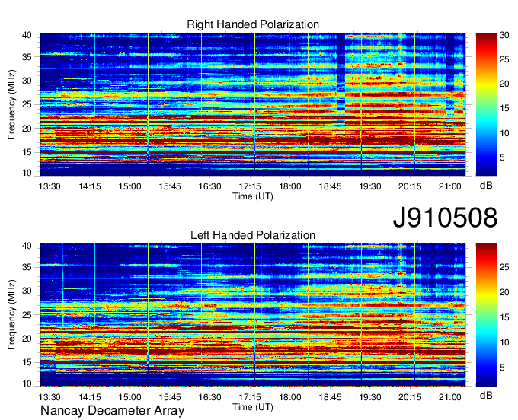The height and width of the screenshot is (420, 518).
Task: Click the 19:30 time tick under the Left Handed plot
Action: pyautogui.click(x=370, y=397)
